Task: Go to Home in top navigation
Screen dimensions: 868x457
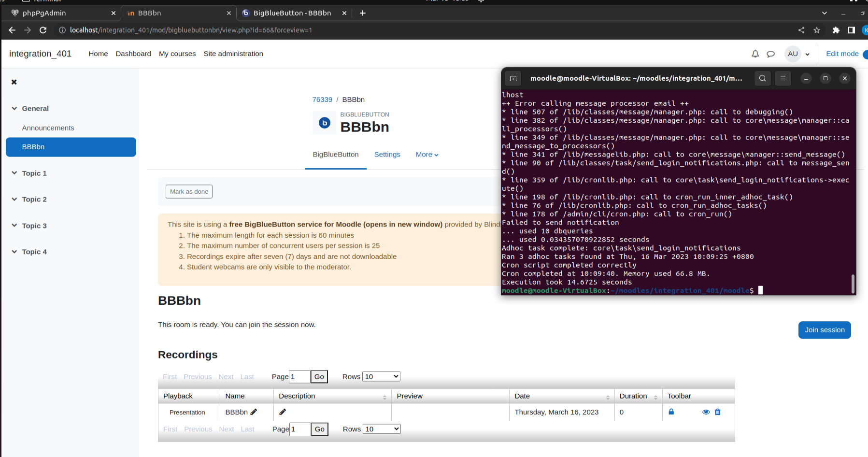Action: (98, 54)
